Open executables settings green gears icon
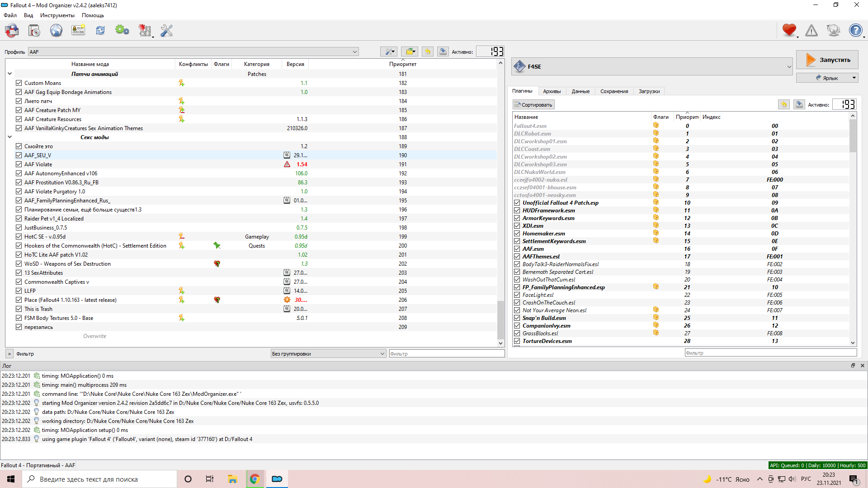The image size is (868, 488). point(122,31)
